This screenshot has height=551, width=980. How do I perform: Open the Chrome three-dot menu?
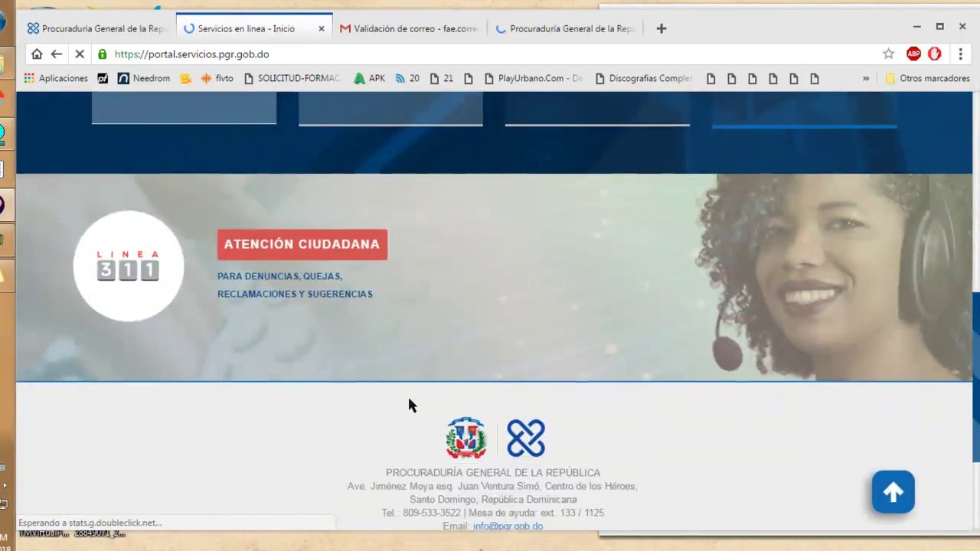pos(960,54)
